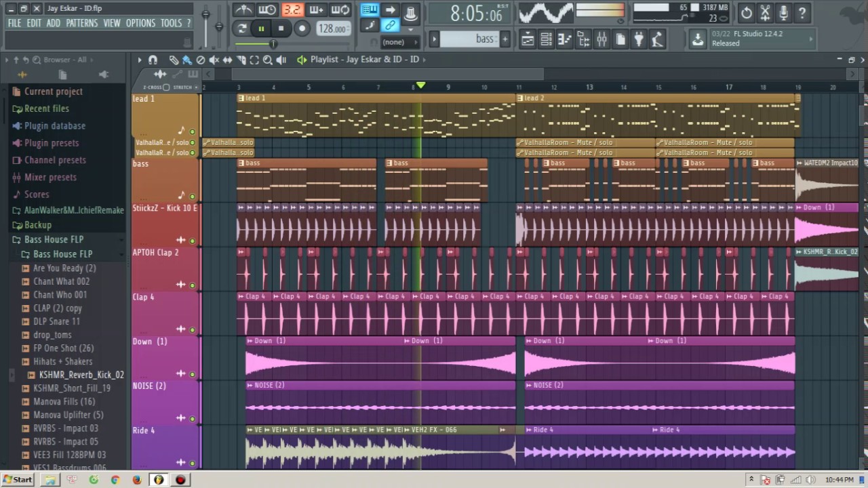The image size is (868, 488).
Task: Select KSHMR_Reverb_Kick_02 sample in browser
Action: [81, 375]
